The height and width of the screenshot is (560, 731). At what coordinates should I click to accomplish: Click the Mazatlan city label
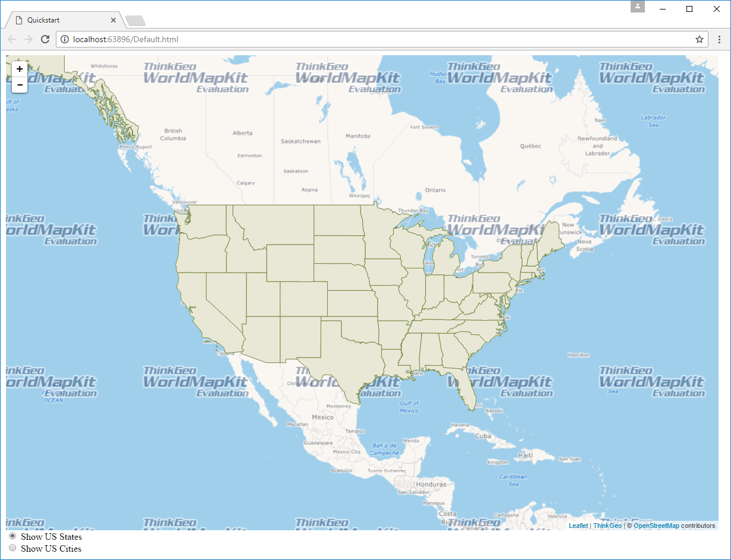coord(298,425)
